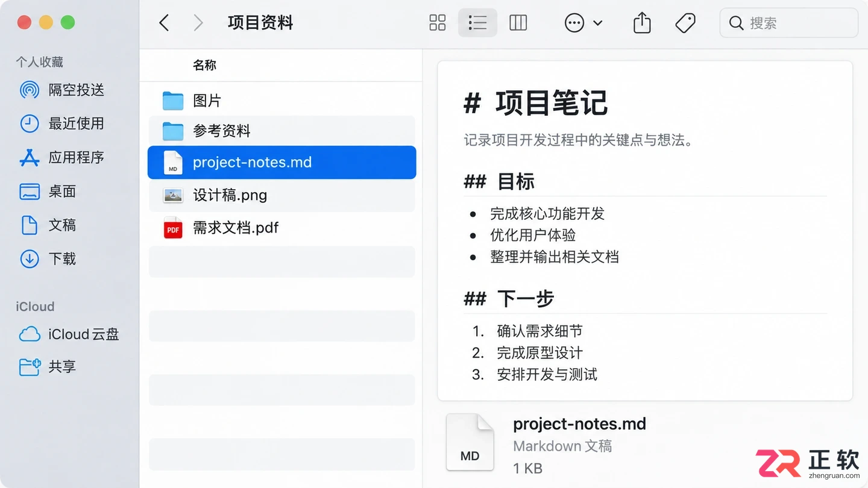
Task: Select the 图片 folder
Action: point(282,101)
